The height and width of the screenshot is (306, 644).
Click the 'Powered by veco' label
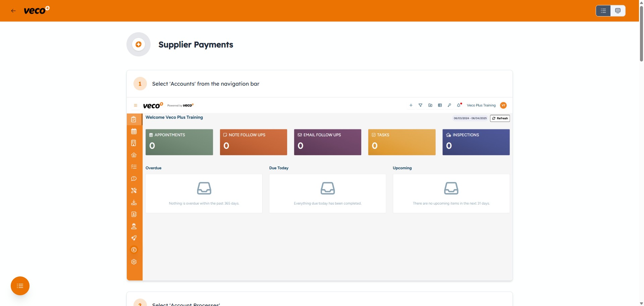point(180,105)
